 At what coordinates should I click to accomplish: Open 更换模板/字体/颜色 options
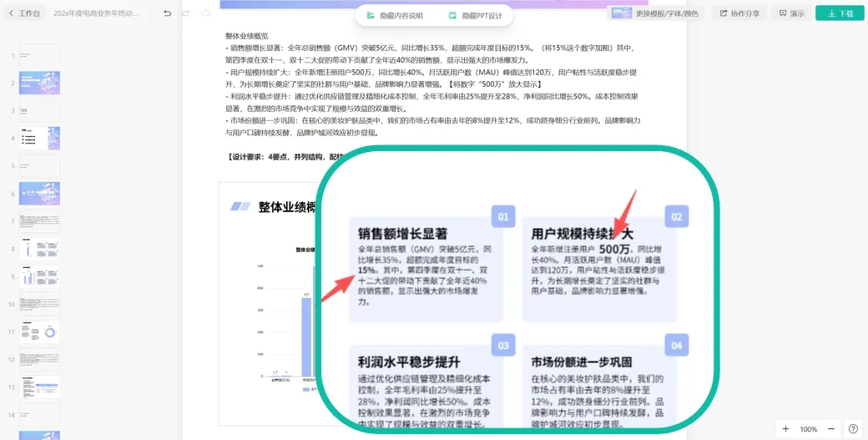[x=656, y=13]
